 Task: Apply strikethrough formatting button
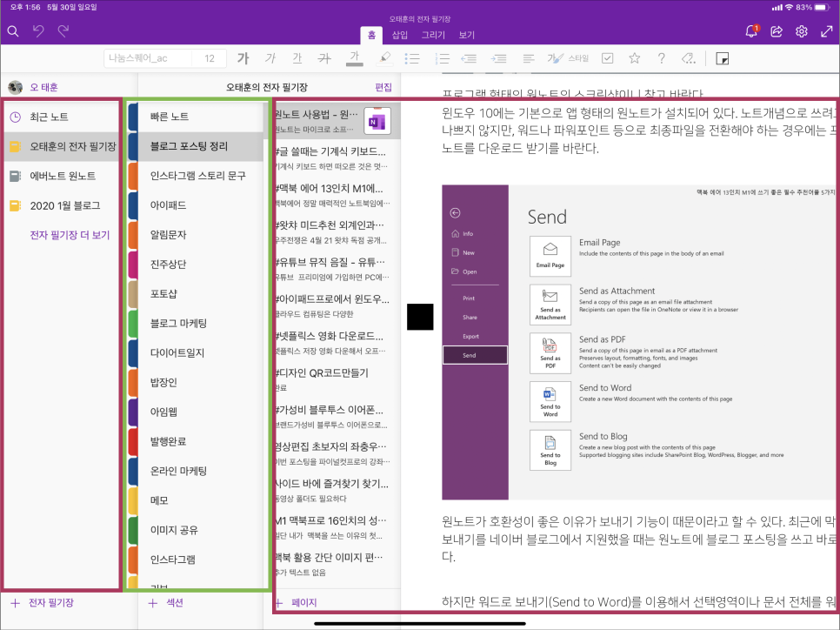pyautogui.click(x=324, y=58)
